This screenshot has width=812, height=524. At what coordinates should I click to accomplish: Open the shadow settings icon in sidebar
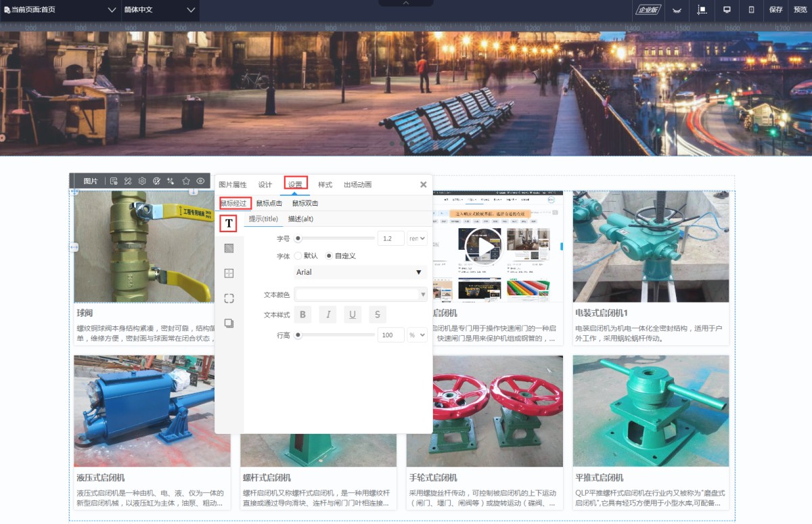coord(229,323)
